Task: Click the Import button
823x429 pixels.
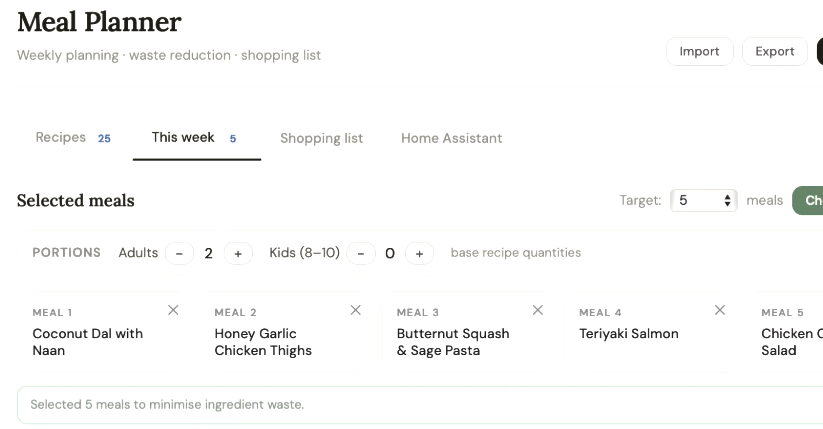Action: 700,51
